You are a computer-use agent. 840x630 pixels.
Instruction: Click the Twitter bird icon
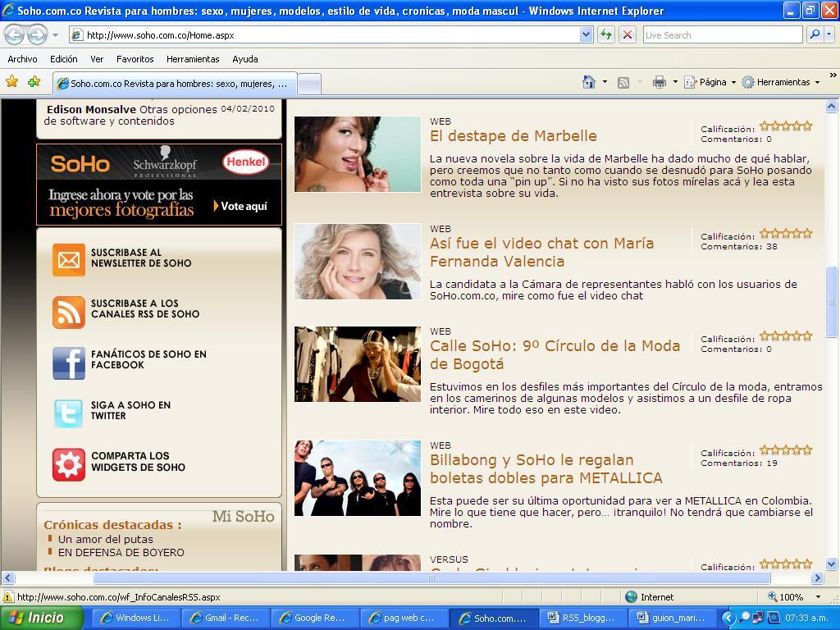point(69,413)
